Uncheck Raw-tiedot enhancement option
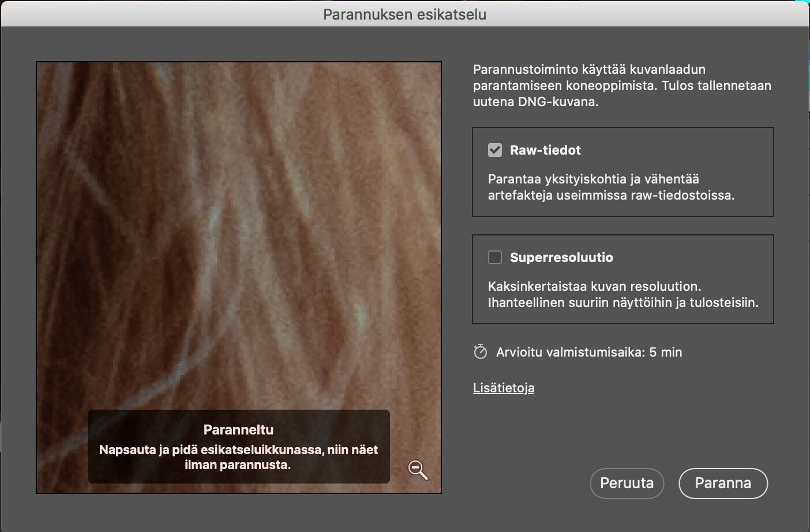 click(494, 149)
